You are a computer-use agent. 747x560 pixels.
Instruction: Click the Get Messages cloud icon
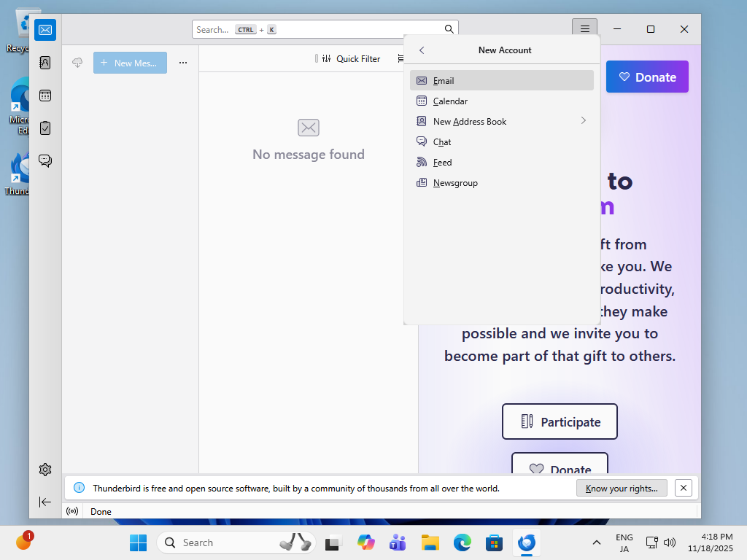pos(77,63)
